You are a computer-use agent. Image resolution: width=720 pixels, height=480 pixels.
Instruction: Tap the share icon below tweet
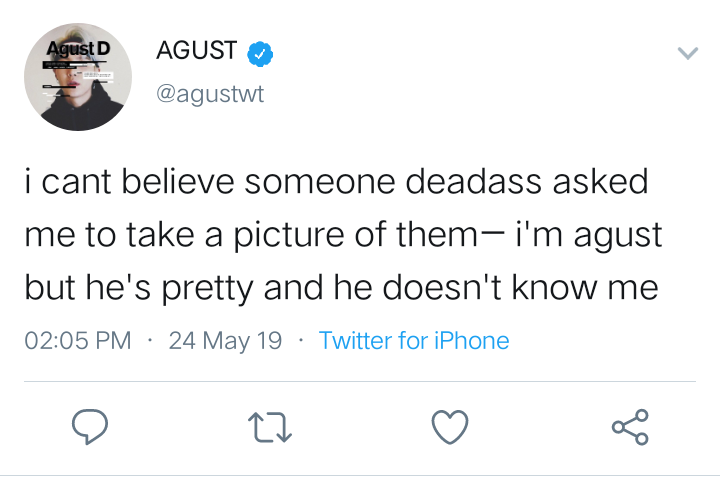630,427
